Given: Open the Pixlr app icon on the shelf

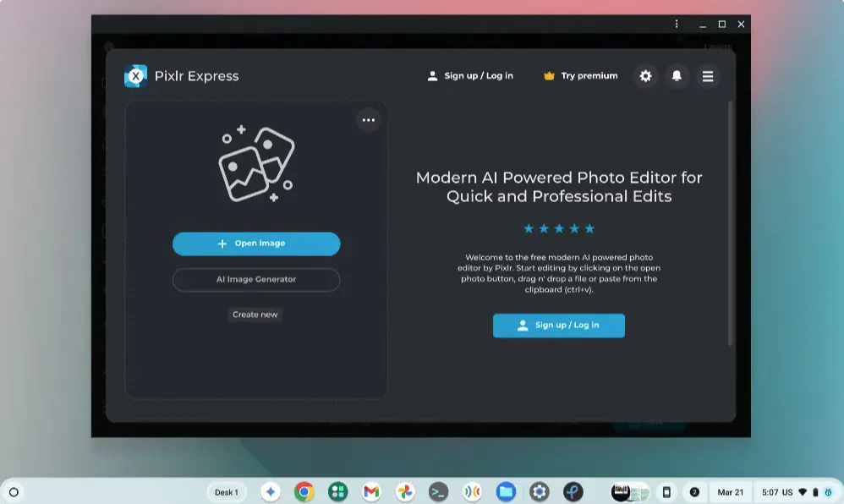Looking at the screenshot, I should click(573, 491).
